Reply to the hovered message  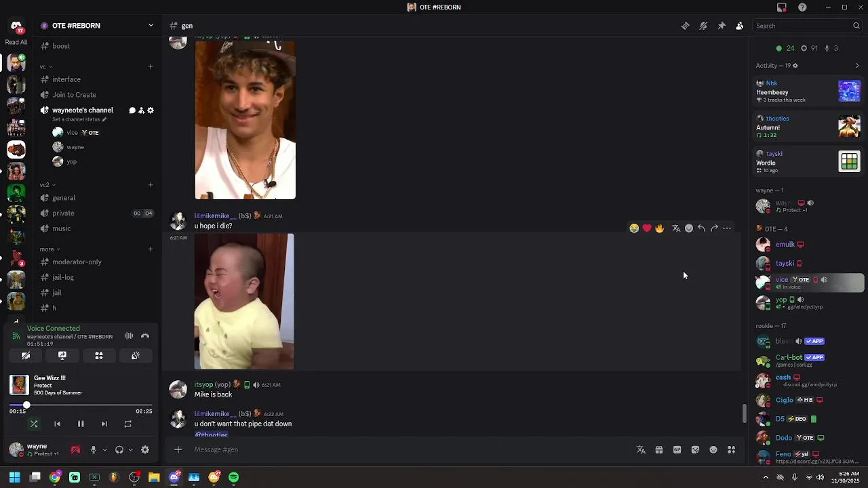(701, 228)
